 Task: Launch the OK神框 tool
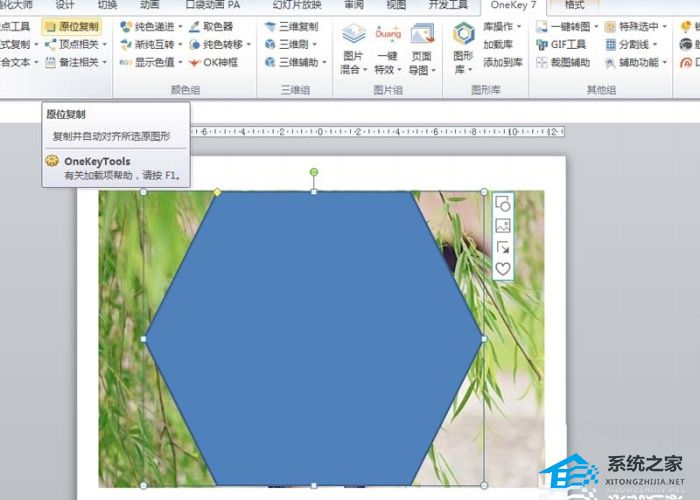click(x=213, y=62)
